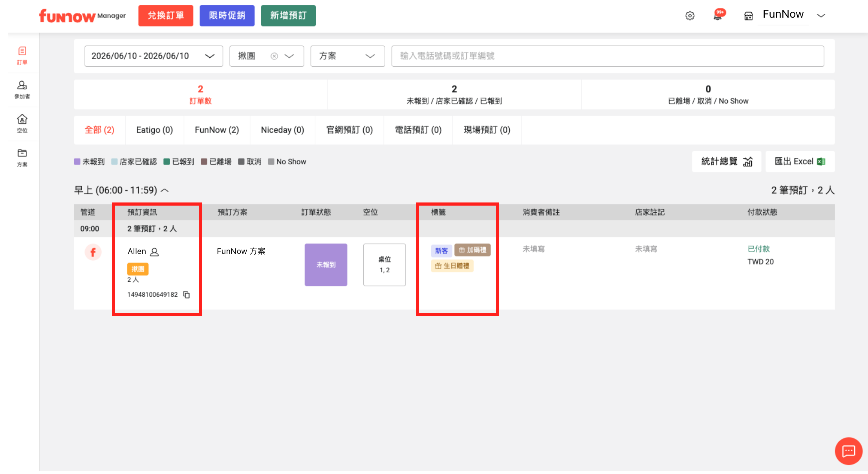Clear the 揪團 filter with the x icon

(x=274, y=56)
